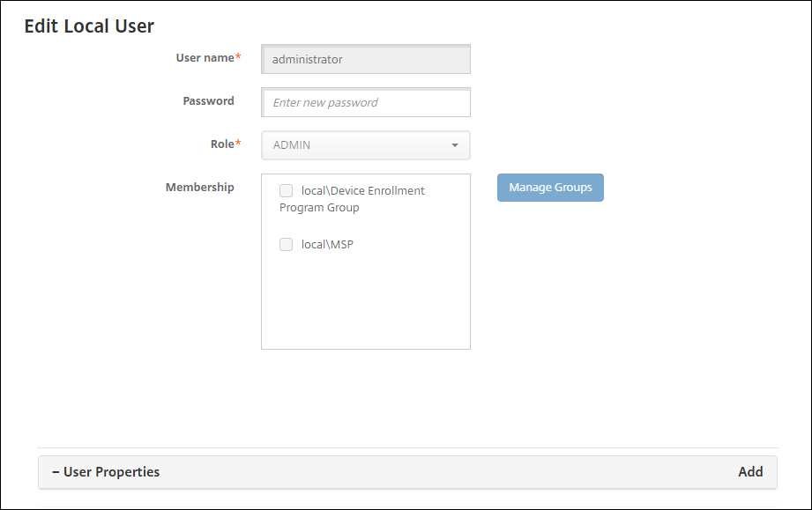Screen dimensions: 812x510
Task: Click the administrator text in User name
Action: [307, 60]
